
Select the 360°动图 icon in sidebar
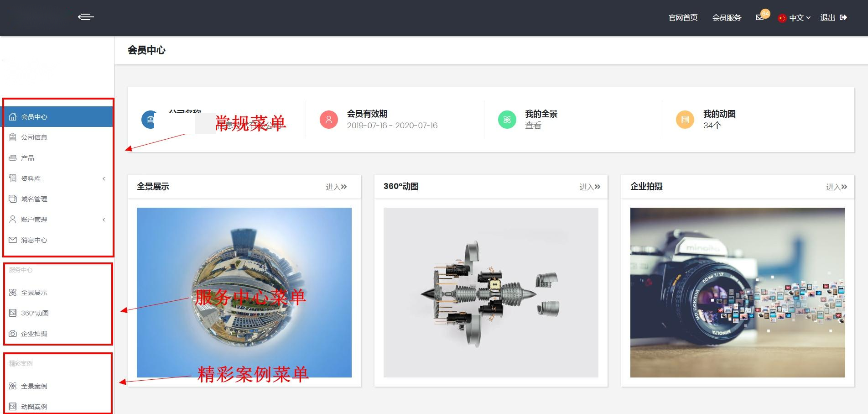tap(12, 313)
